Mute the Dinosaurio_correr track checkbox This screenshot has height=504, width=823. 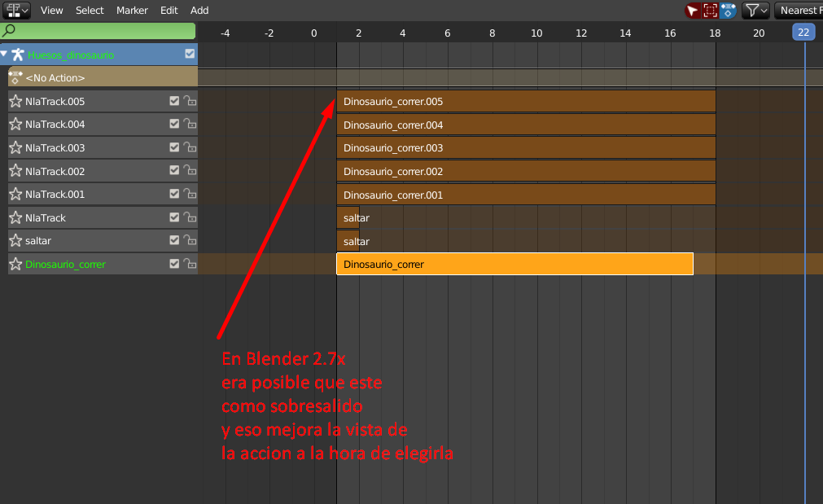tap(174, 264)
